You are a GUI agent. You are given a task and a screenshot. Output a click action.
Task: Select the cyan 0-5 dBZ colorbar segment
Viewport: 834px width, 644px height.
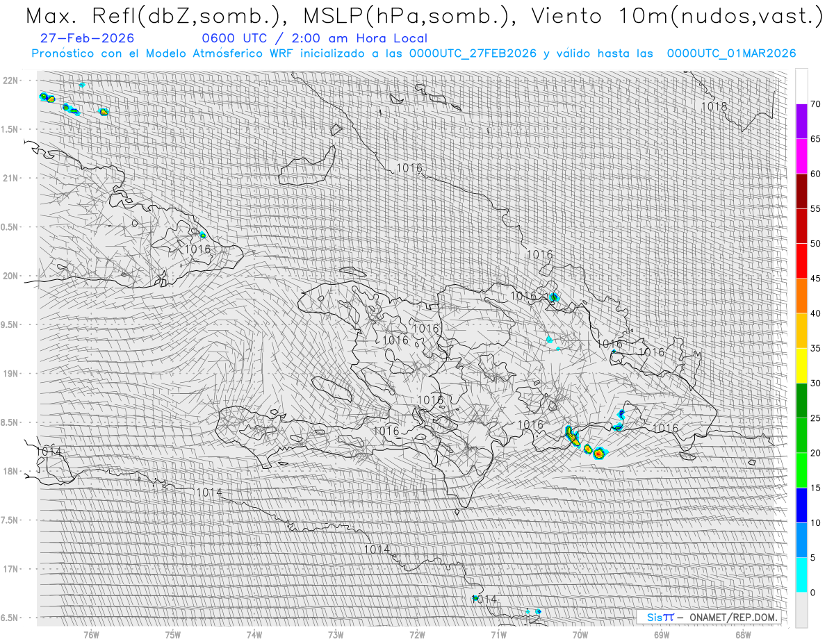coord(801,575)
